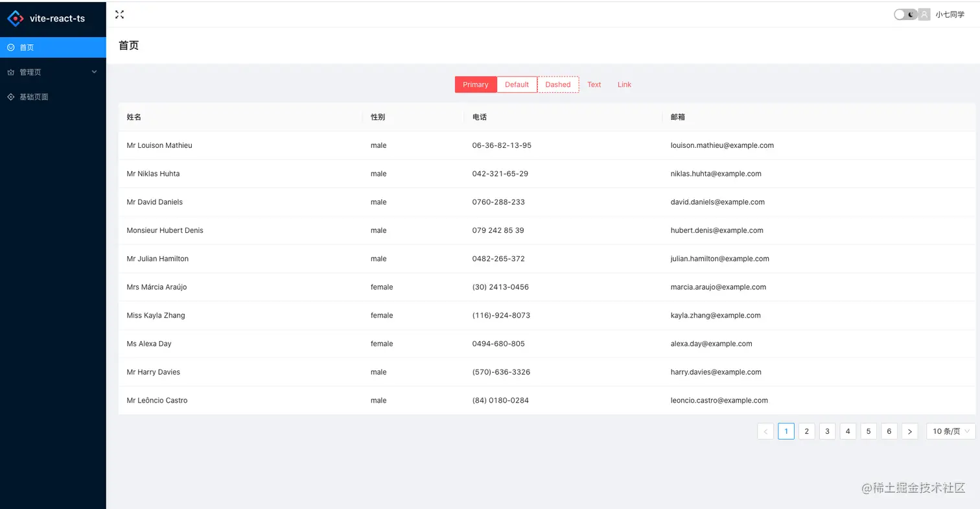This screenshot has height=509, width=980.
Task: Click email harry.davies@example.com
Action: click(717, 372)
